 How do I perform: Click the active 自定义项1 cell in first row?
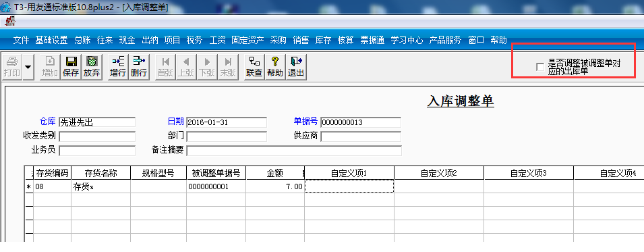tap(349, 186)
